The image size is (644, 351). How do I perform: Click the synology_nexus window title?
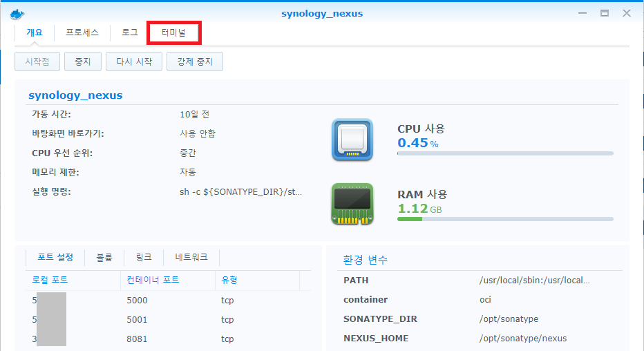click(322, 14)
